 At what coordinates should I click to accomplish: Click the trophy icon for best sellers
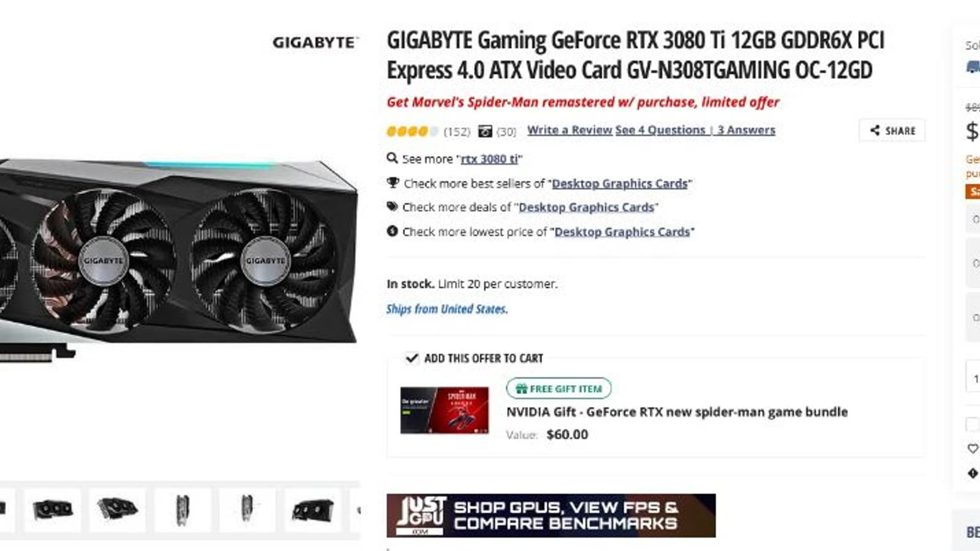point(393,182)
